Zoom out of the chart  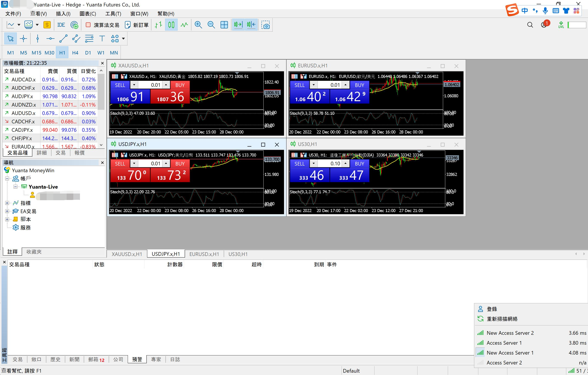point(211,25)
